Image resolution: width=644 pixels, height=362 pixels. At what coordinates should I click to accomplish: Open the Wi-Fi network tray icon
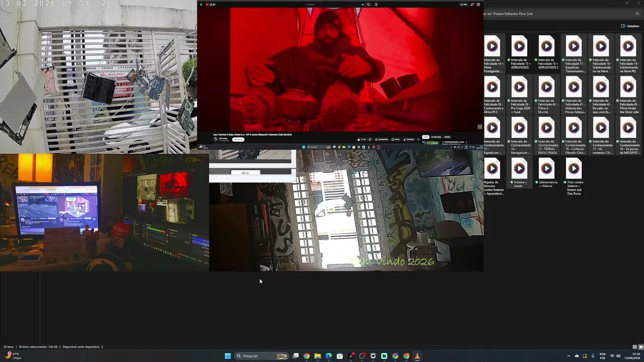(612, 356)
